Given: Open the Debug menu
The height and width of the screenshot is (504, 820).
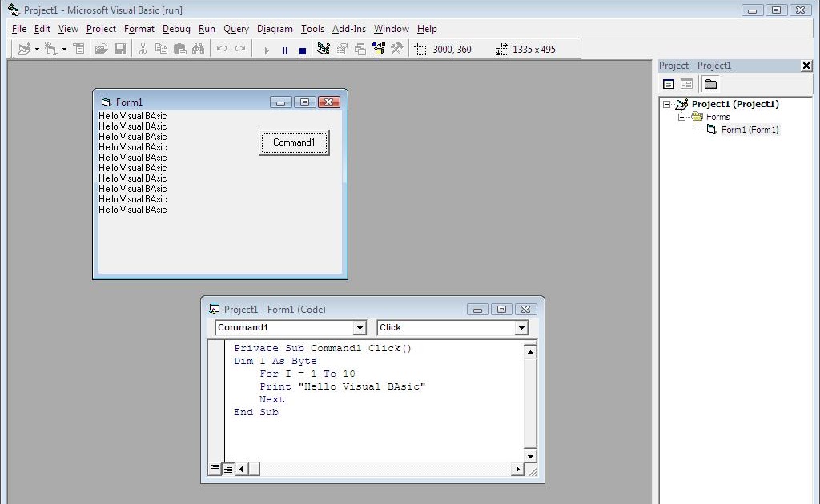Looking at the screenshot, I should [176, 29].
